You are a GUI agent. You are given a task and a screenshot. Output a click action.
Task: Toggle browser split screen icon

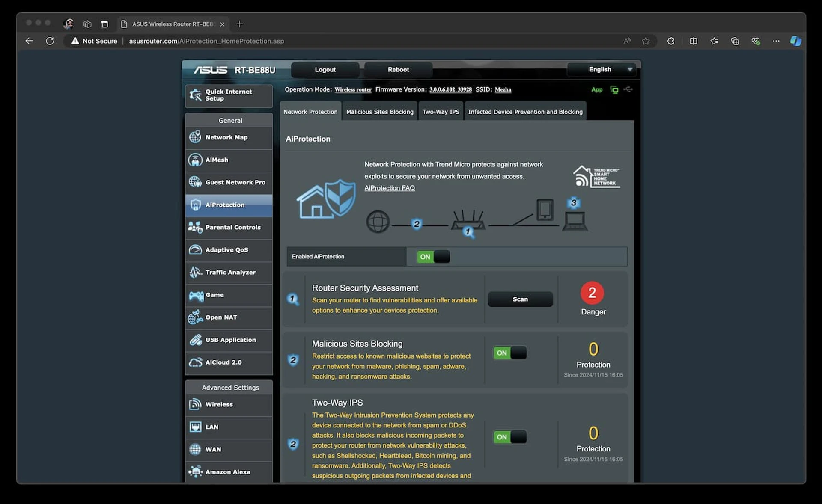[693, 41]
